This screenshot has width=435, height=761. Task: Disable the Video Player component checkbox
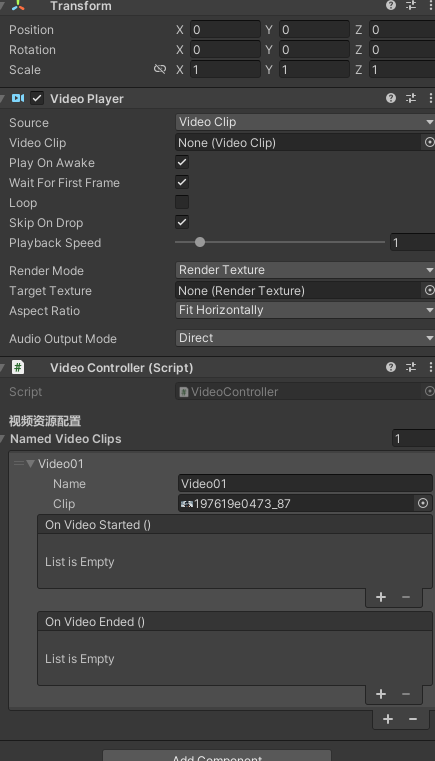click(37, 99)
